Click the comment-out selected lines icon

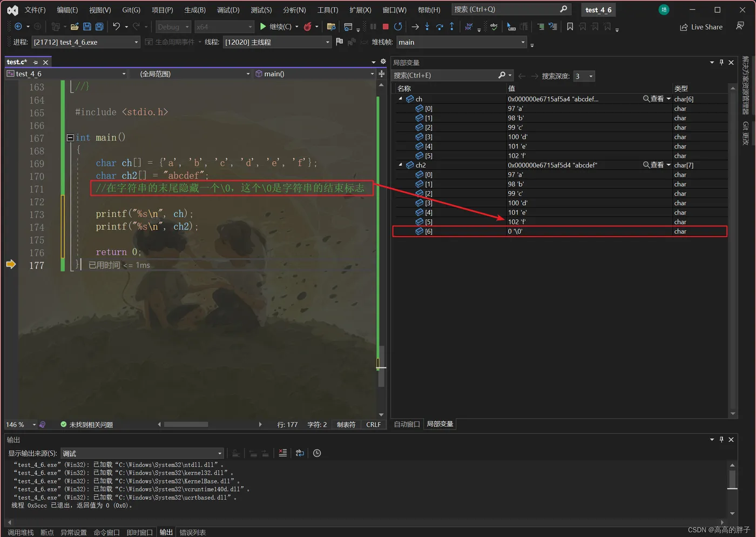(x=541, y=26)
